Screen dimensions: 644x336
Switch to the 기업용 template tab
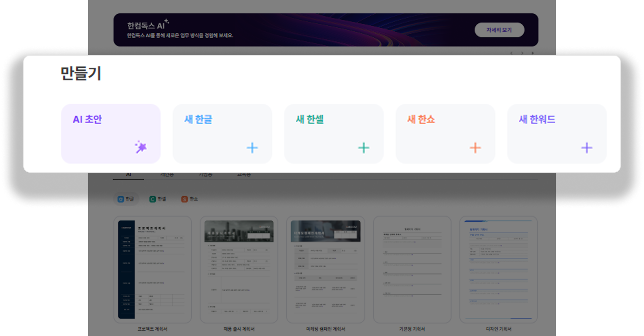coord(205,175)
